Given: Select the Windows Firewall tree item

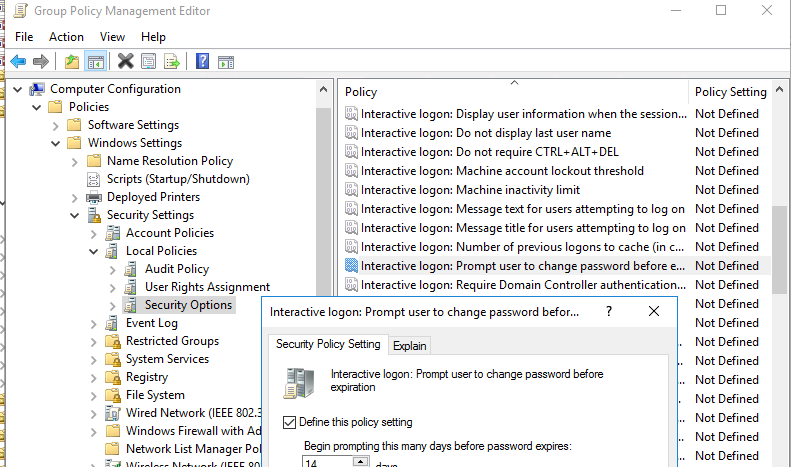Looking at the screenshot, I should [x=194, y=431].
